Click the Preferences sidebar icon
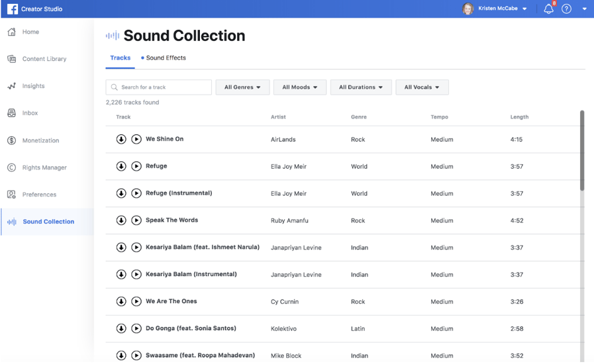 (x=12, y=195)
